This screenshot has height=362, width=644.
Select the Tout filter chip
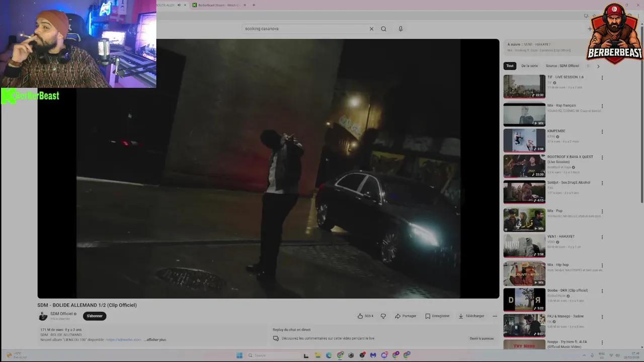point(510,66)
